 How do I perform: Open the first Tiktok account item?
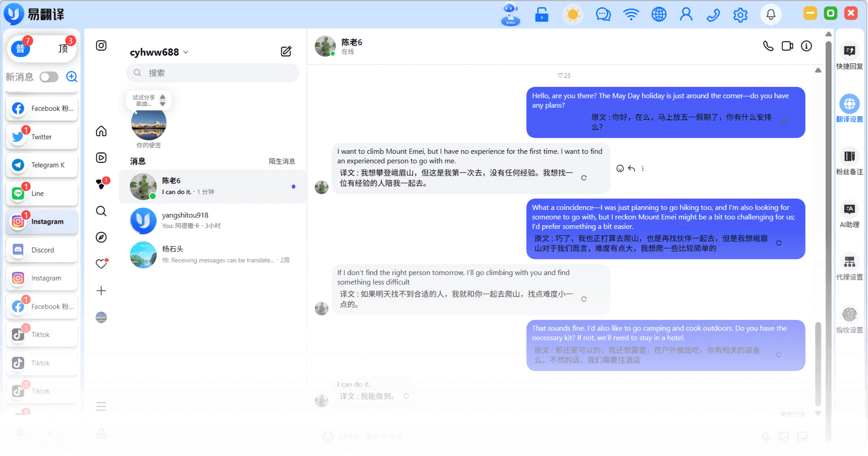click(42, 335)
